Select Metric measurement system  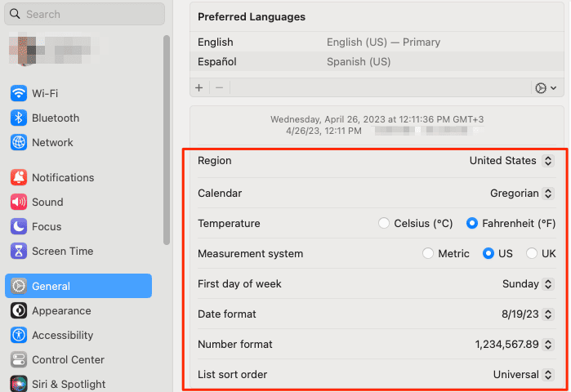(x=428, y=253)
